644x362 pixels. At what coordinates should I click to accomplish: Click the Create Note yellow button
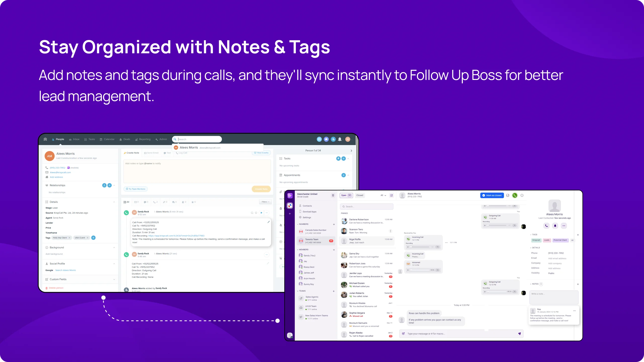click(x=261, y=189)
